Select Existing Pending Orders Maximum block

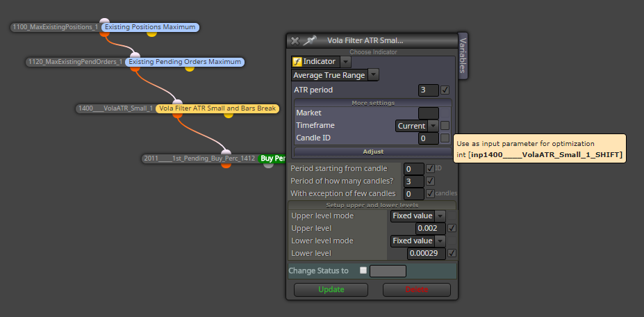pos(185,62)
